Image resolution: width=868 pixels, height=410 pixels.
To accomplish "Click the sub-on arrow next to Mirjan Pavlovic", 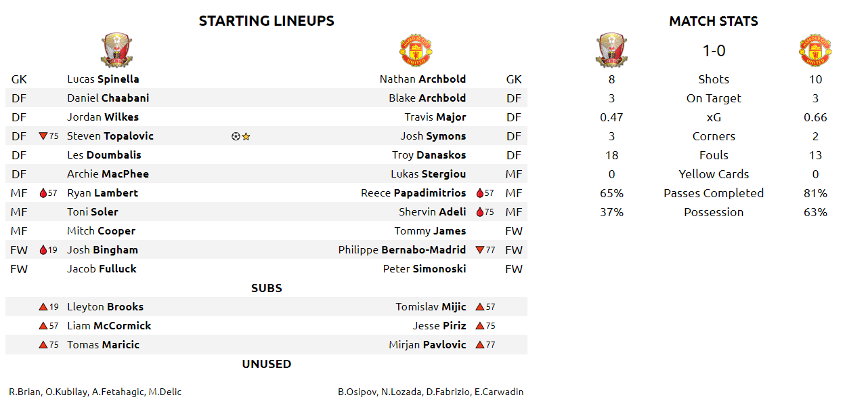I will 480,345.
